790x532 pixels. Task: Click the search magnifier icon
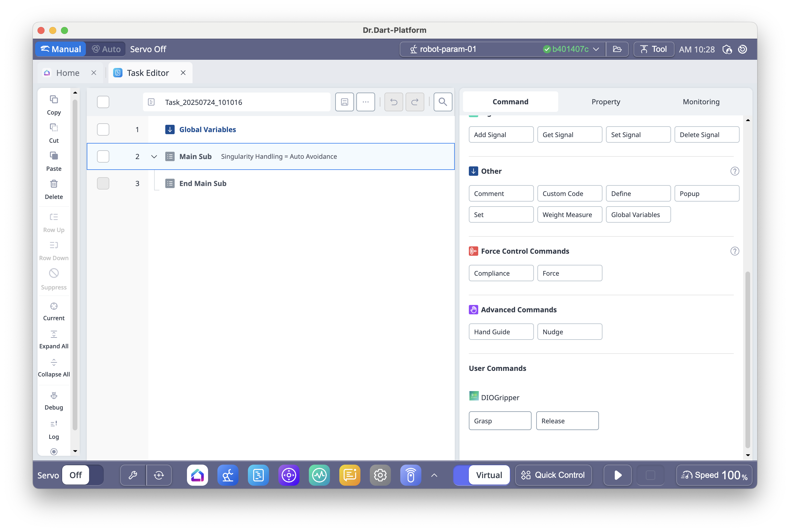pyautogui.click(x=442, y=102)
